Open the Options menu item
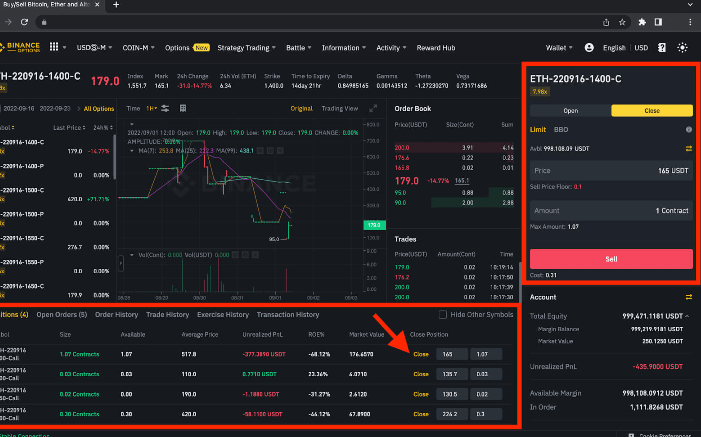 [177, 47]
